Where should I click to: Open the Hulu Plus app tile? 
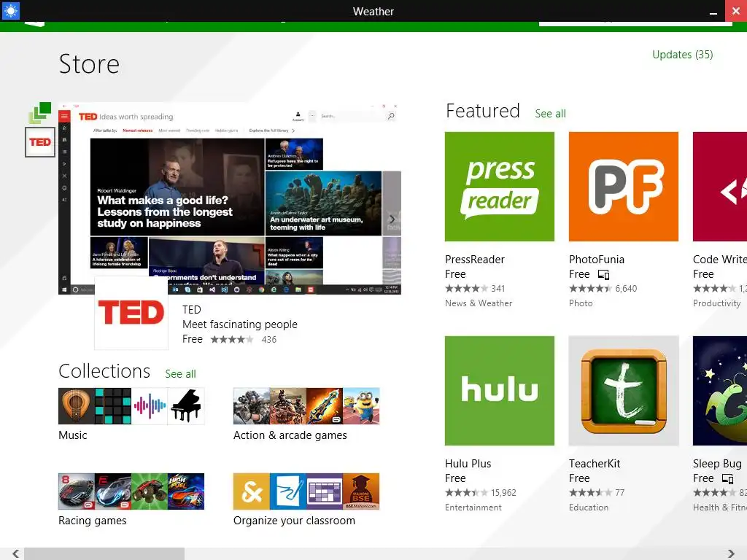click(x=499, y=391)
